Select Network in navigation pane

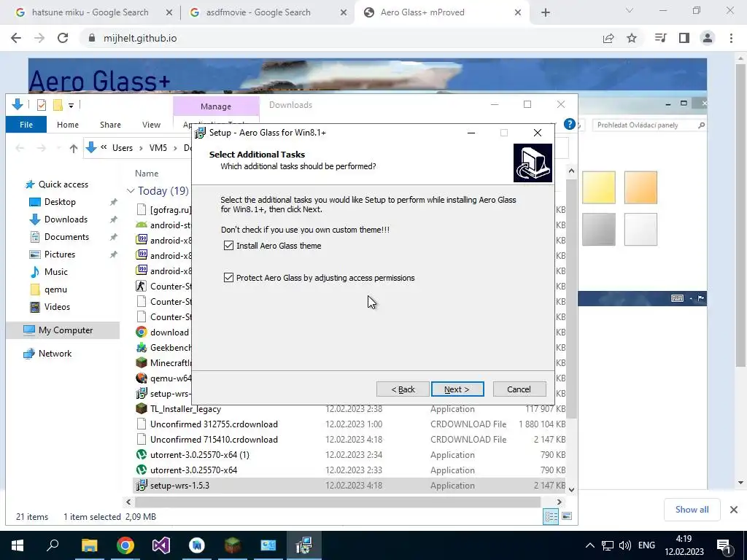click(55, 354)
